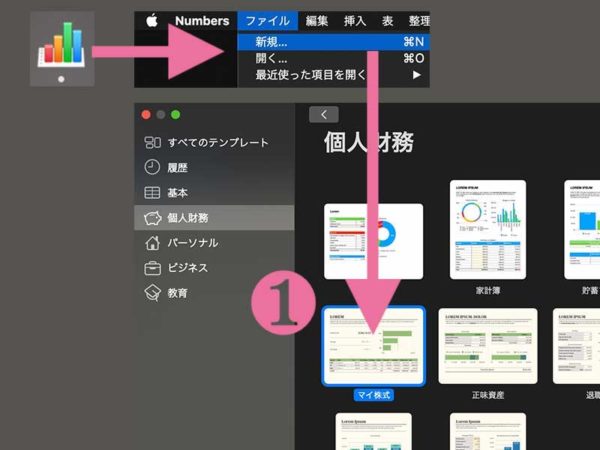600x450 pixels.
Task: Select 履歴 label in the sidebar
Action: pos(178,168)
